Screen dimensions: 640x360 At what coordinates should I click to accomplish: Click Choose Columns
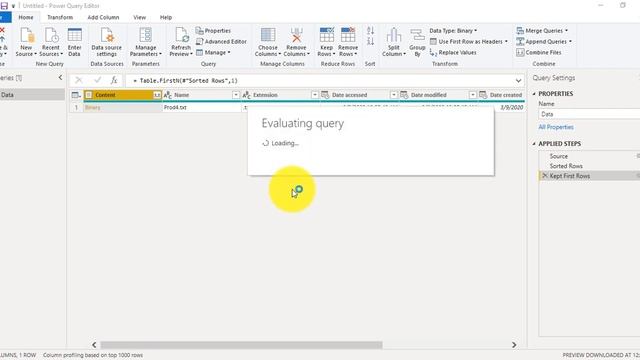pyautogui.click(x=268, y=42)
